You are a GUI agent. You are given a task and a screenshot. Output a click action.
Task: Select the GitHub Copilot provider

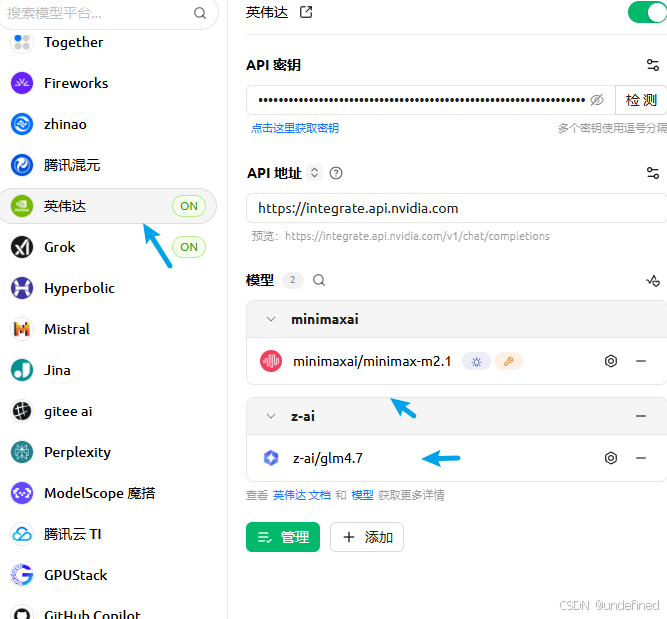[x=108, y=613]
